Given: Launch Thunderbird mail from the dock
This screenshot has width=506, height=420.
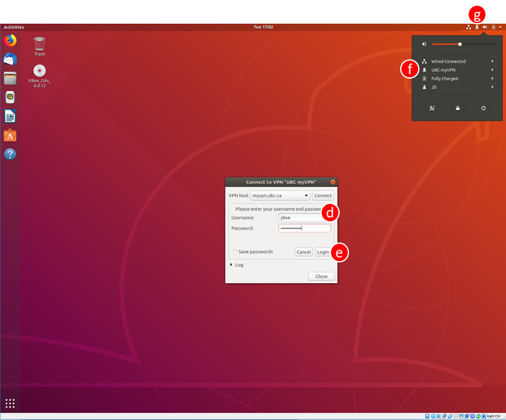Looking at the screenshot, I should (x=10, y=59).
